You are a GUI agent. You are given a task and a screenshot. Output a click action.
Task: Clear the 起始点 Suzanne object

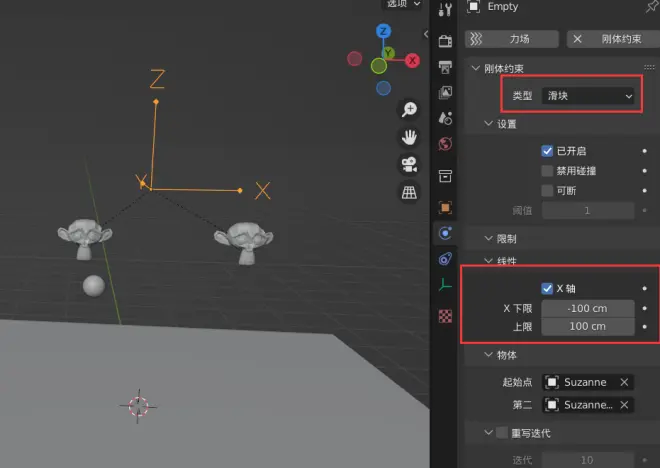(x=624, y=382)
